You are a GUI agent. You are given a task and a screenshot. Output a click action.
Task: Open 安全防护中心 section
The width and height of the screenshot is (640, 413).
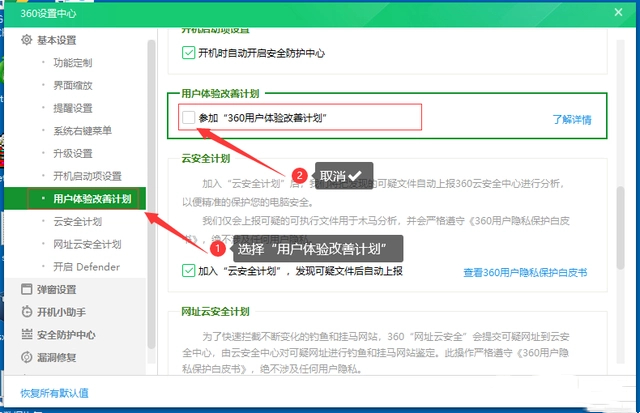coord(66,335)
